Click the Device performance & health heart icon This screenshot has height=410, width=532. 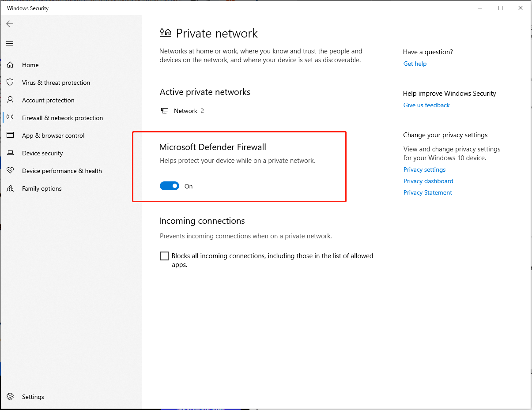[10, 171]
